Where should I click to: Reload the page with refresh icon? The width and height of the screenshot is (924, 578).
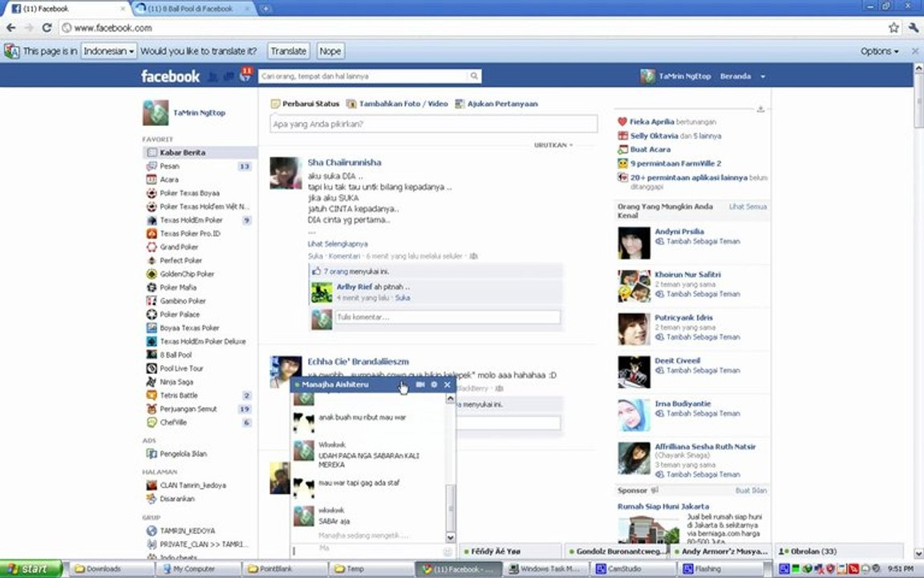coord(47,28)
